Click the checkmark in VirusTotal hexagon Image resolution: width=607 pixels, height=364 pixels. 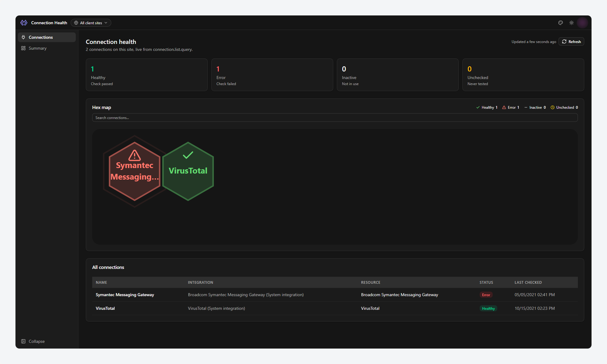click(188, 155)
